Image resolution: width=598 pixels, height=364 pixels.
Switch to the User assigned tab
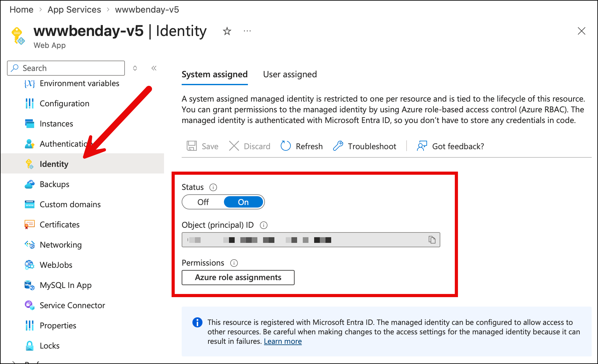point(290,74)
